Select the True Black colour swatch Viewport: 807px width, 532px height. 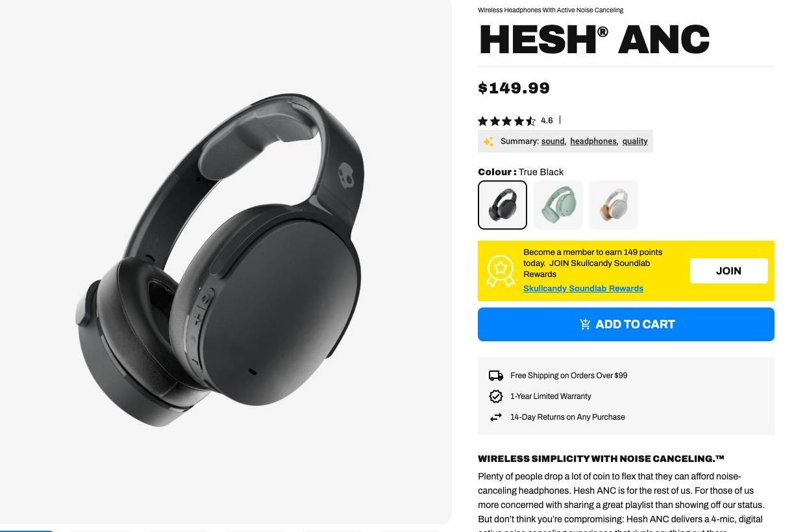click(503, 205)
